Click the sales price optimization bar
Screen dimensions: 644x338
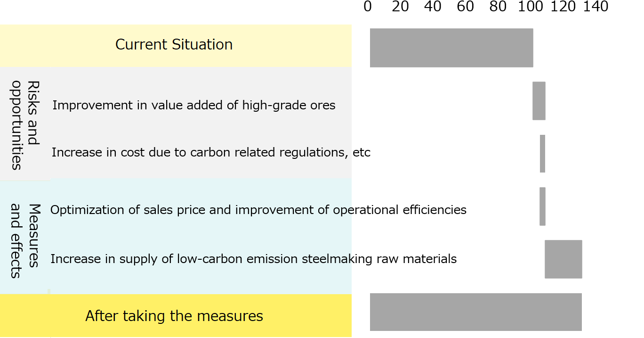542,206
